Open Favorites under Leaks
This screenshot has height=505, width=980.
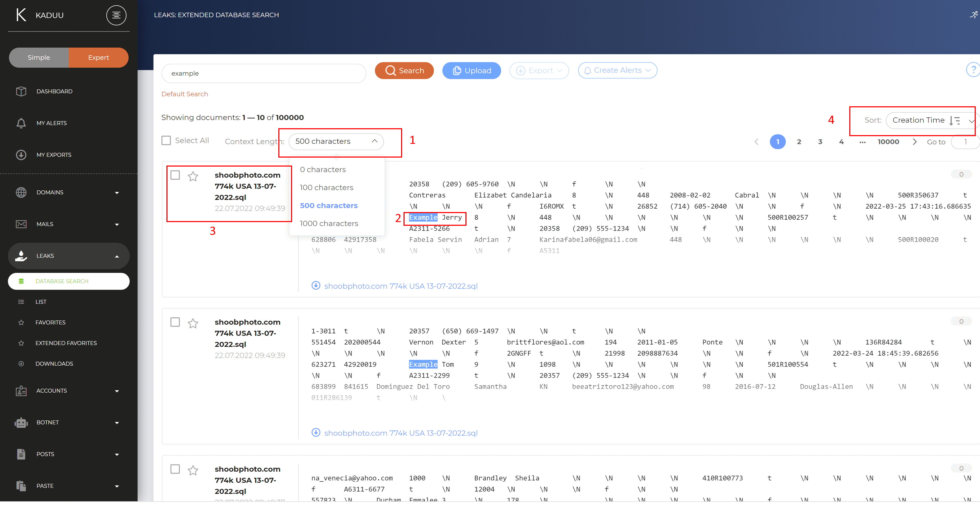click(x=50, y=322)
